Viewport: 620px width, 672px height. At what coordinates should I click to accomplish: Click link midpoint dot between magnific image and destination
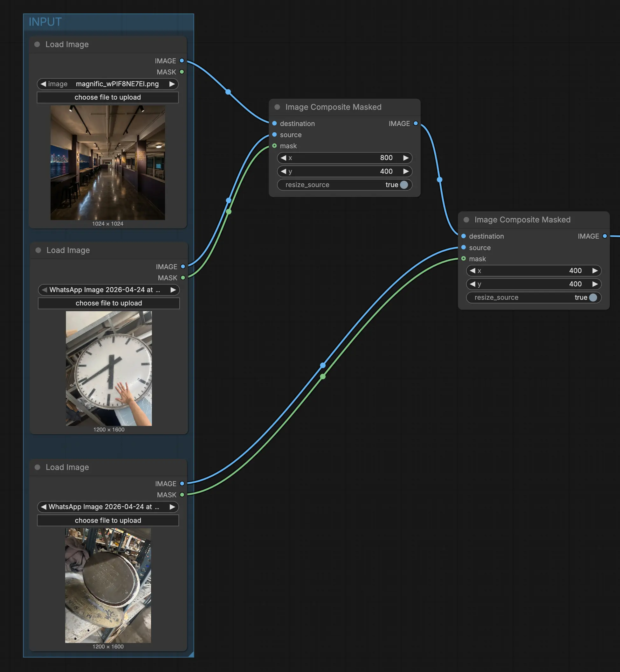[x=228, y=92]
